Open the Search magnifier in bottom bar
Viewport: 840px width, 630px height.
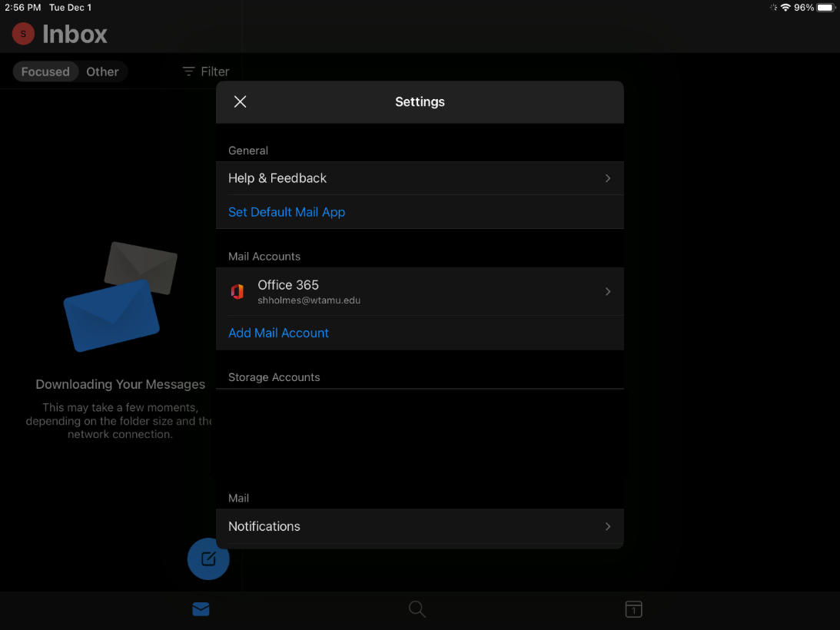[x=417, y=609]
